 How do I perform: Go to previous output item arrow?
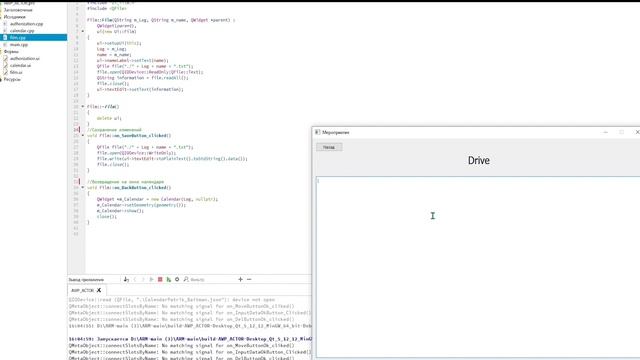pyautogui.click(x=135, y=279)
